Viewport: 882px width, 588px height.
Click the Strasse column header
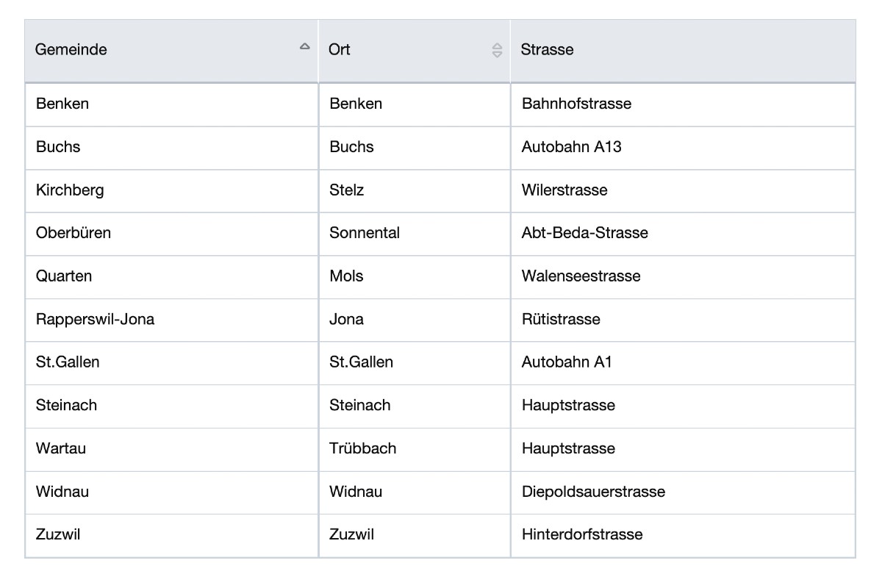click(x=683, y=51)
